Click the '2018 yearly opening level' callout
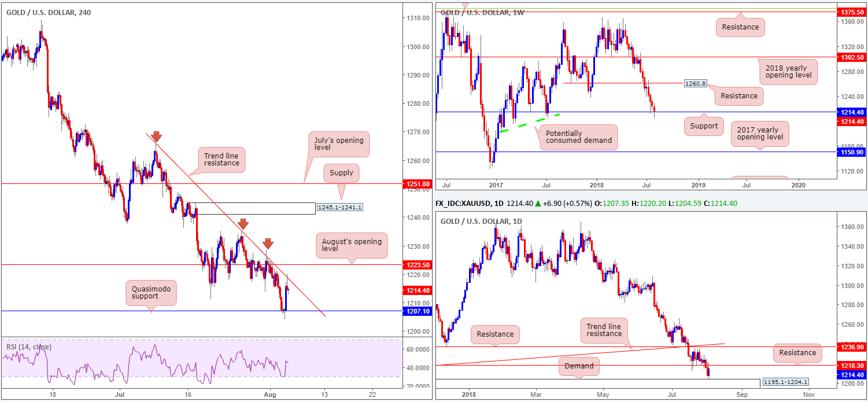This screenshot has height=402, width=868. click(788, 72)
